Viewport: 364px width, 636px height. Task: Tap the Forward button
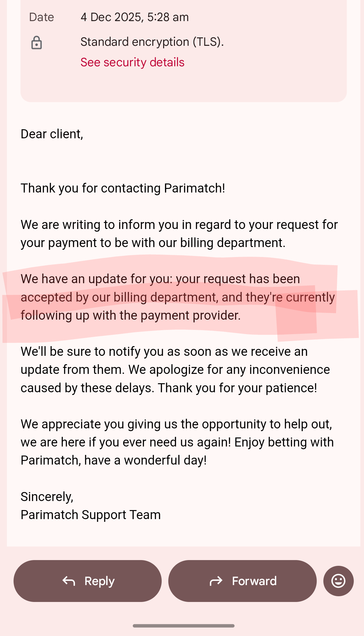tap(242, 581)
